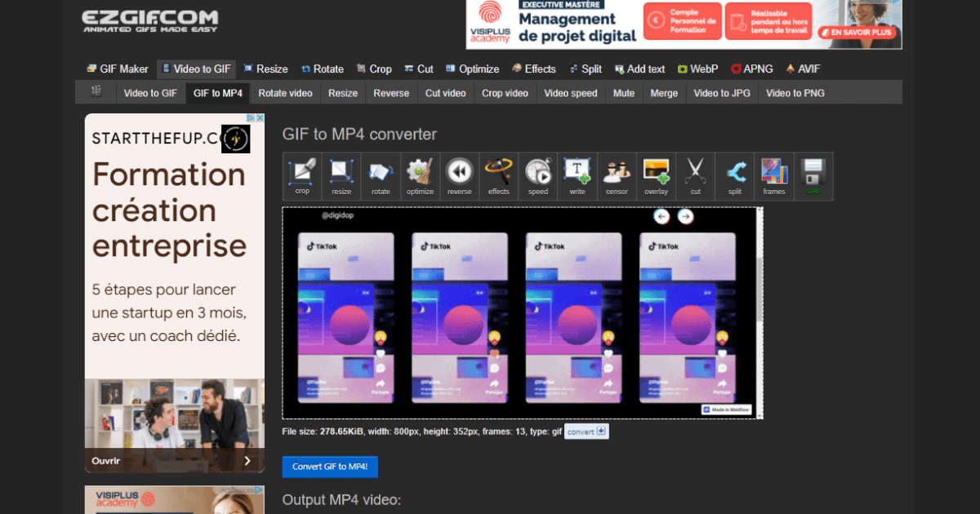The width and height of the screenshot is (980, 514).
Task: Open the Split main menu item
Action: [585, 69]
